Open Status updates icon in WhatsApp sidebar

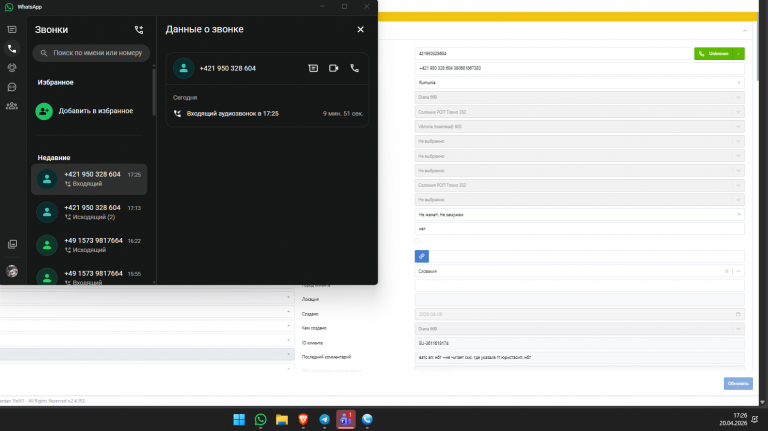click(x=12, y=68)
